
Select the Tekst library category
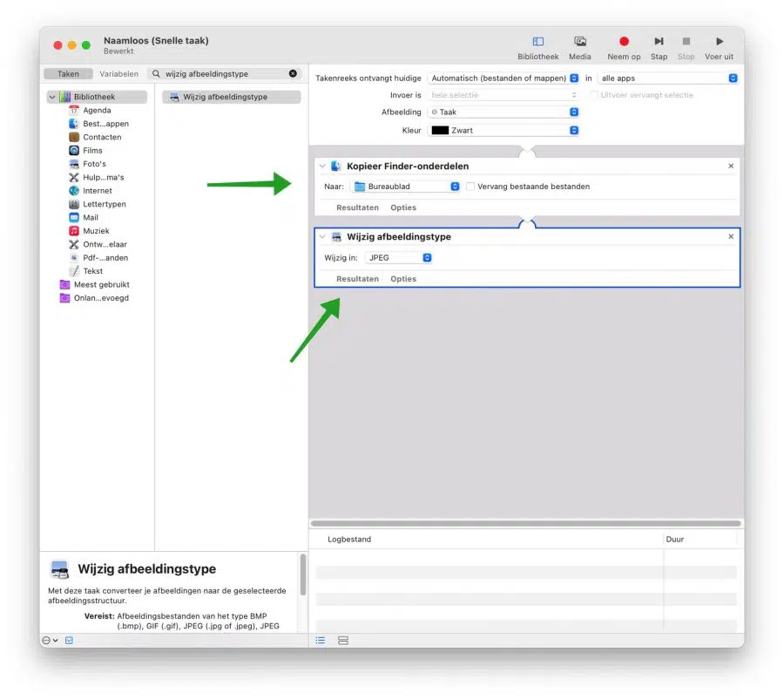[x=92, y=271]
